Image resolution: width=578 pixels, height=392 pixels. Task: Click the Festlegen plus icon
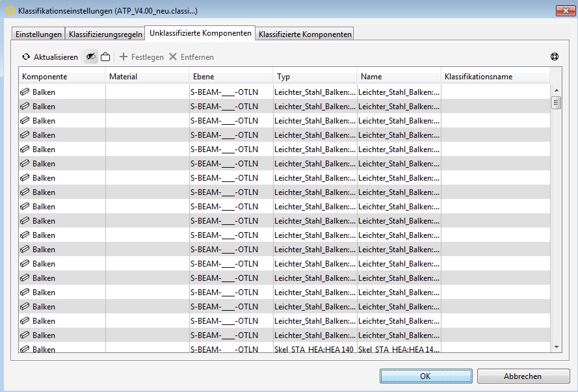tap(124, 57)
